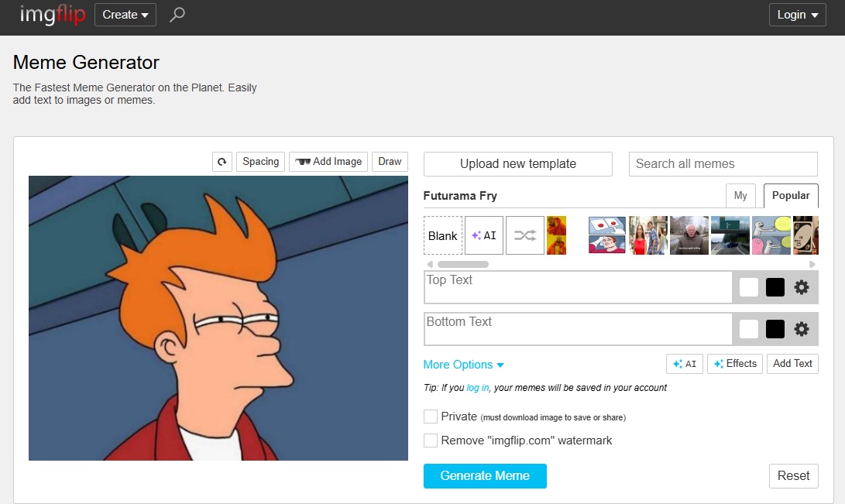This screenshot has height=504, width=845.
Task: Click the Search all memes field
Action: coord(723,164)
